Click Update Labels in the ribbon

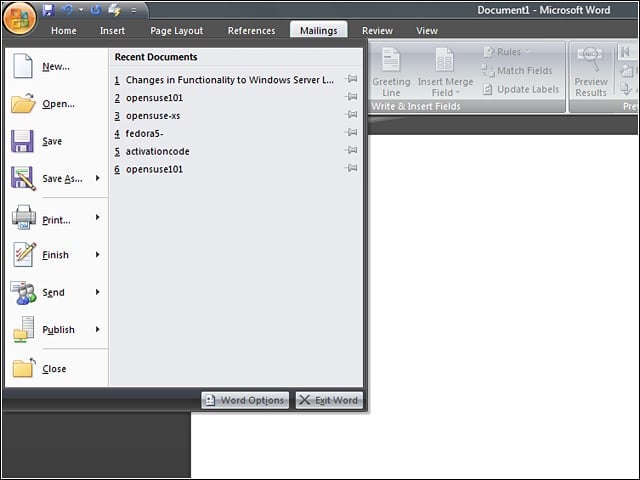(521, 89)
